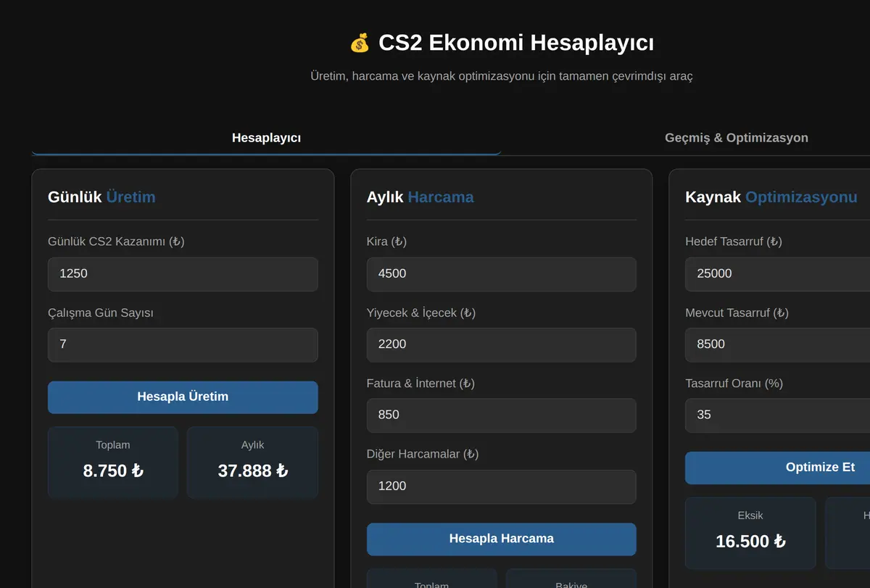Focus the Çalışma Gün Sayısı field
Viewport: 870px width, 588px height.
[183, 344]
